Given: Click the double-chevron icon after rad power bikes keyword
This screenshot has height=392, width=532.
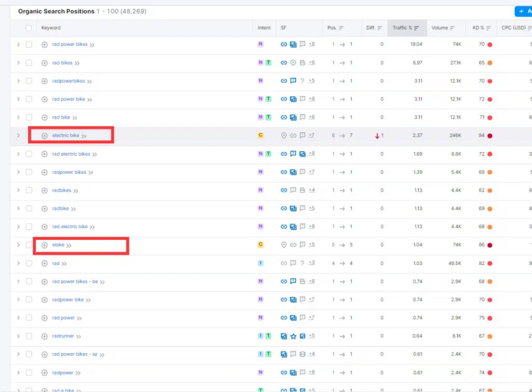Looking at the screenshot, I should pos(92,45).
